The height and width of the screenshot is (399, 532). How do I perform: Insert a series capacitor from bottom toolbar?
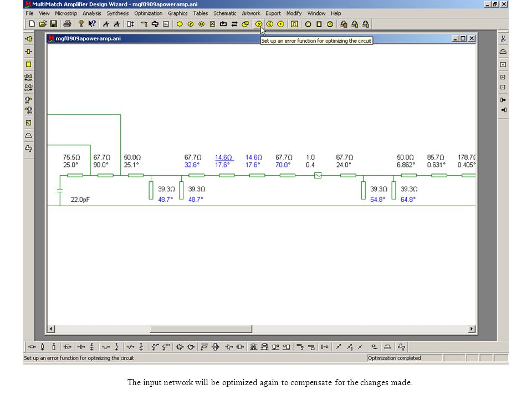pos(81,347)
